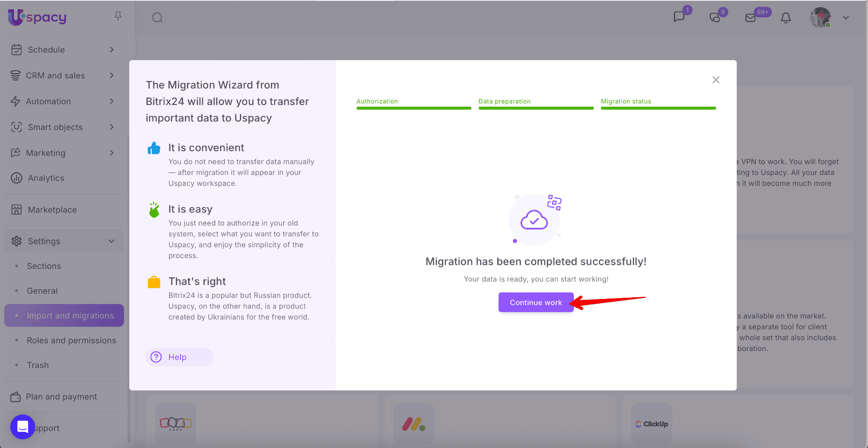The height and width of the screenshot is (448, 868).
Task: Select Import and migrations item
Action: [64, 315]
